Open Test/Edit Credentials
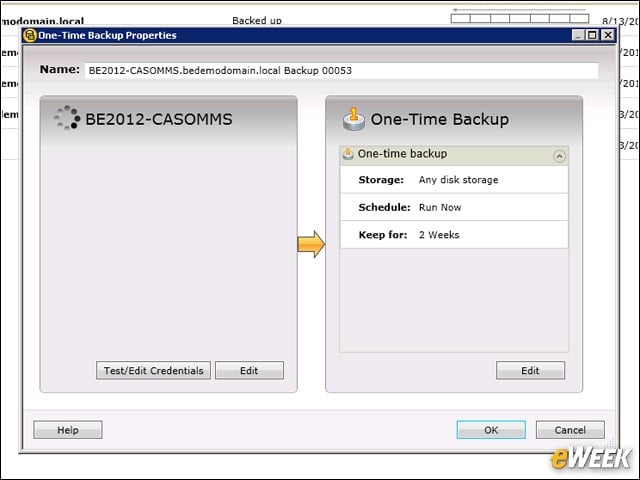 pyautogui.click(x=153, y=370)
